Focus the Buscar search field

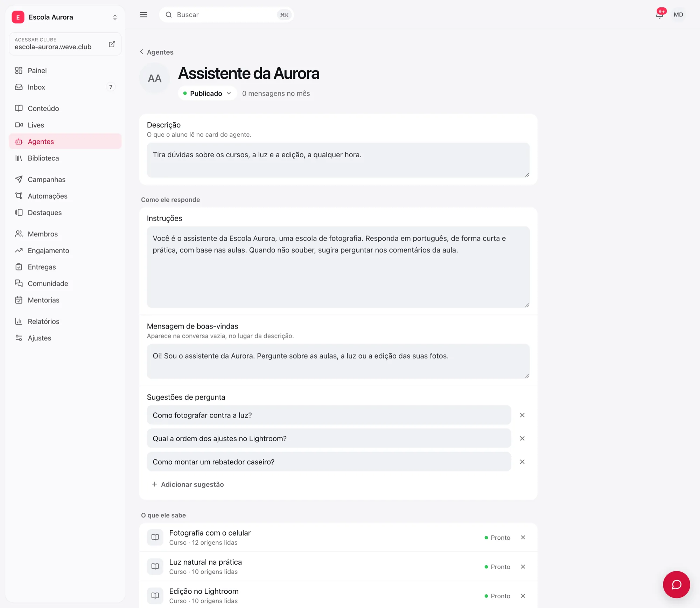coord(226,15)
